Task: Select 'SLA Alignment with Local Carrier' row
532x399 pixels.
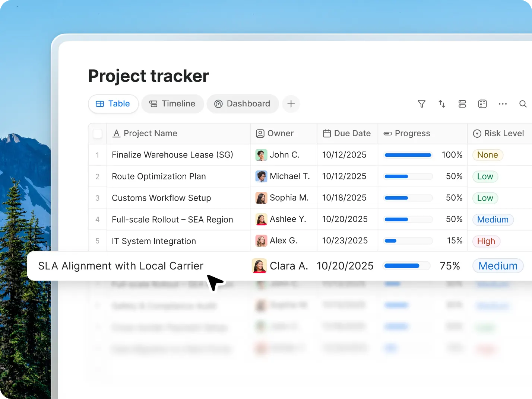Action: tap(279, 266)
